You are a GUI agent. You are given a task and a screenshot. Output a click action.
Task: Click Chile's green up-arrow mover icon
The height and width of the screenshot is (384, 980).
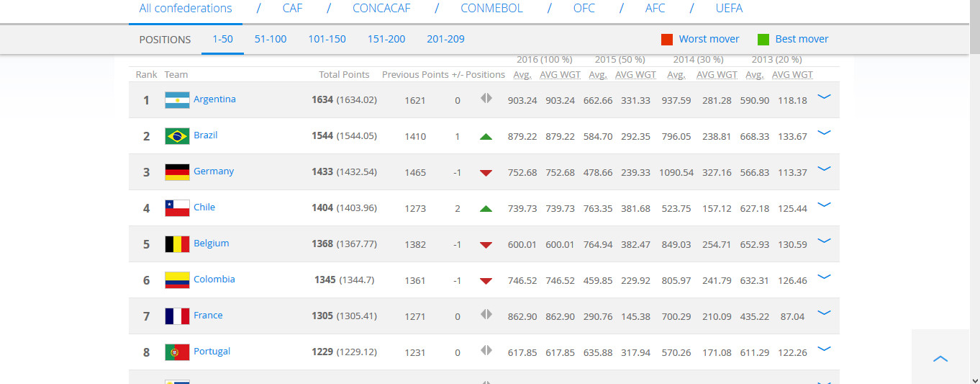click(486, 208)
